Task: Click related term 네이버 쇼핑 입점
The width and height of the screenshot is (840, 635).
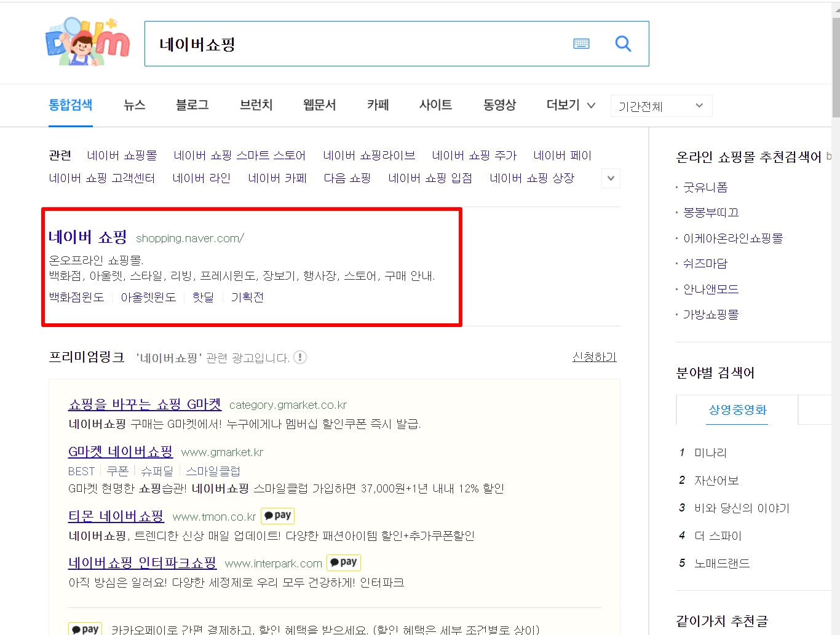Action: click(x=430, y=178)
